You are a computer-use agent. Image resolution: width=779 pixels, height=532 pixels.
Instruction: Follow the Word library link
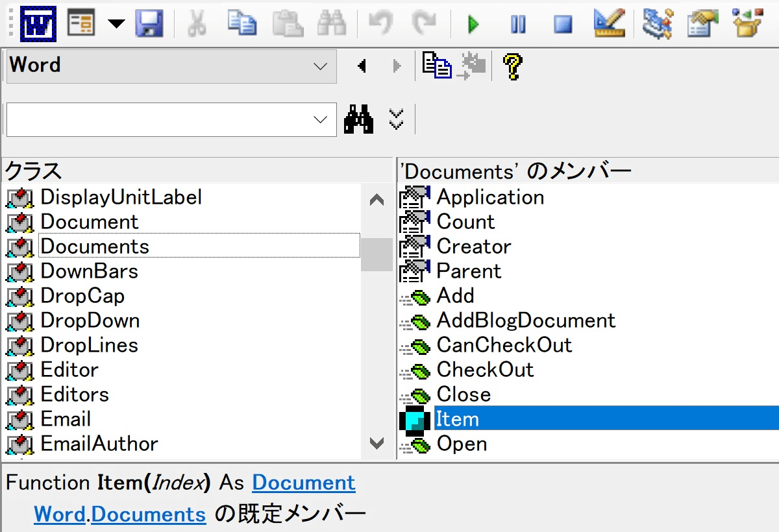[x=60, y=514]
